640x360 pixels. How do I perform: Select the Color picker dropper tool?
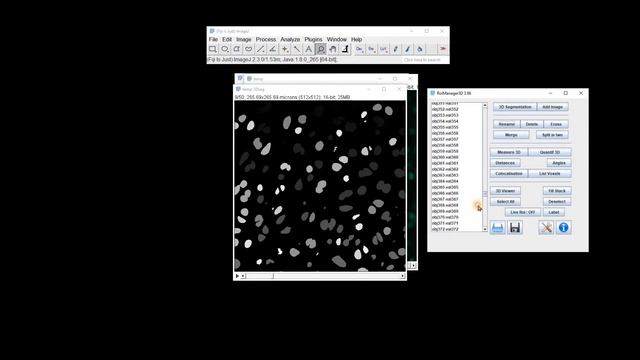coord(345,49)
